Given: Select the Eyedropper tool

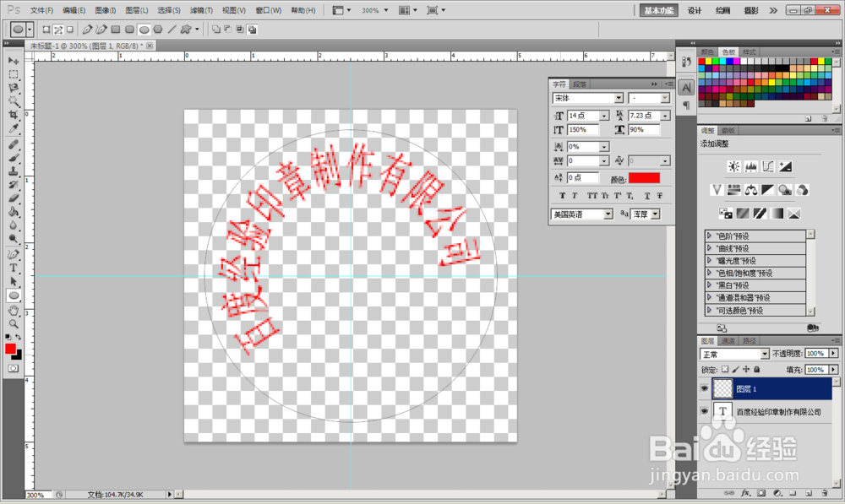Looking at the screenshot, I should (14, 128).
